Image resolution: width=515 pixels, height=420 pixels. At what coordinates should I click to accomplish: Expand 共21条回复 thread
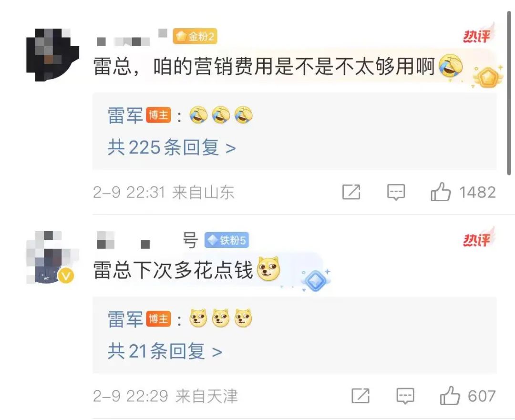165,351
